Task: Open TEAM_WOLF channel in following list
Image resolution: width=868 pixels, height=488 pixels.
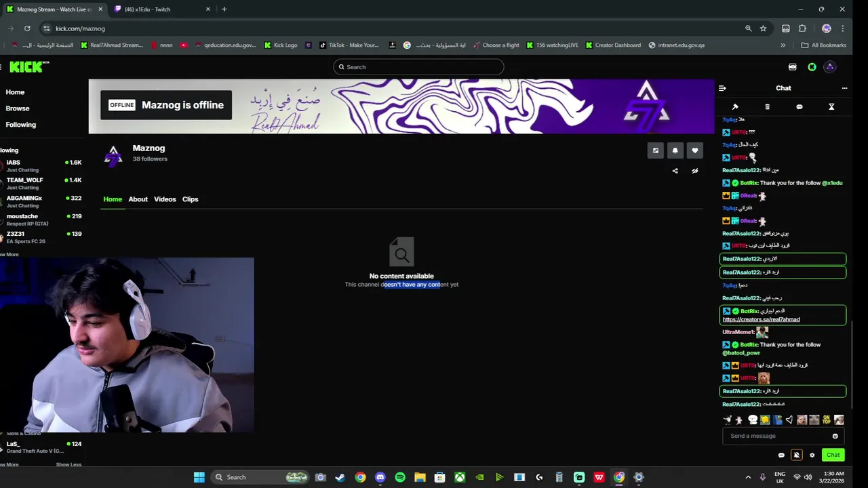Action: tap(41, 183)
